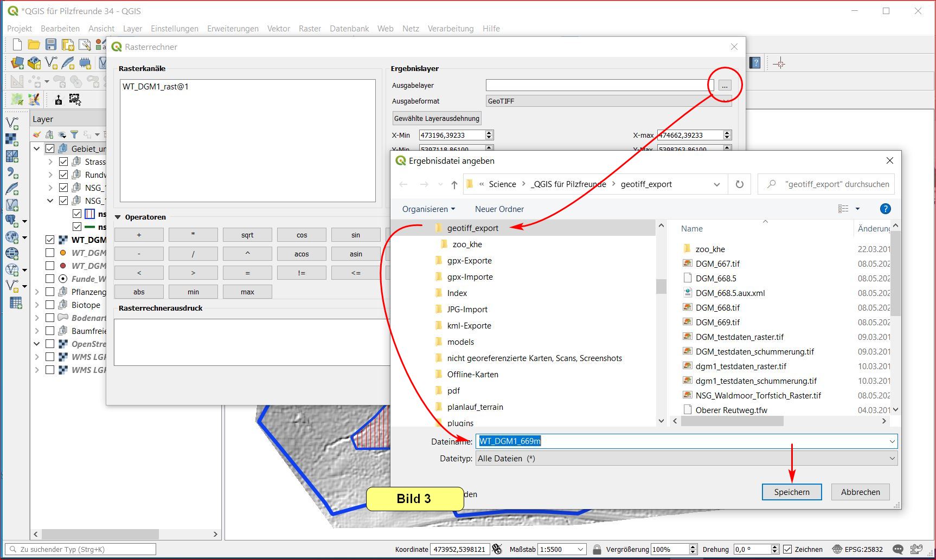Open the Messages log icon in status bar

pyautogui.click(x=897, y=549)
